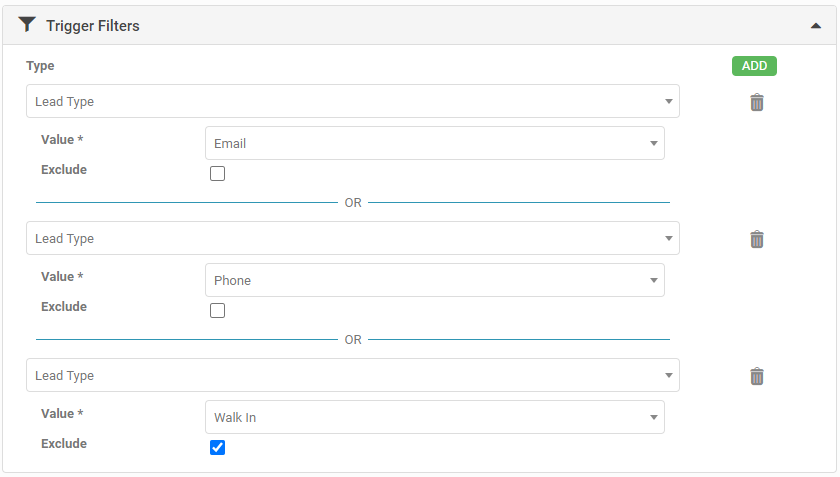Check Exclude for the Email filter
The image size is (840, 477).
click(218, 173)
